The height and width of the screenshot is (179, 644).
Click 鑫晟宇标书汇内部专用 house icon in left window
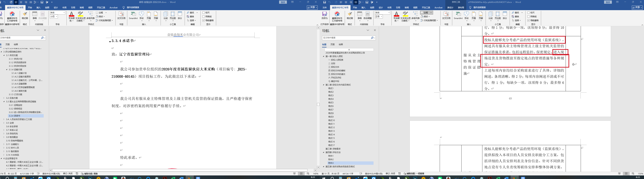(x=12, y=16)
